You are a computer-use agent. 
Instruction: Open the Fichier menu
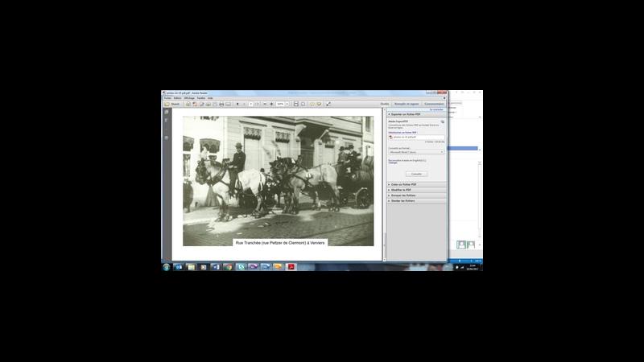point(167,98)
